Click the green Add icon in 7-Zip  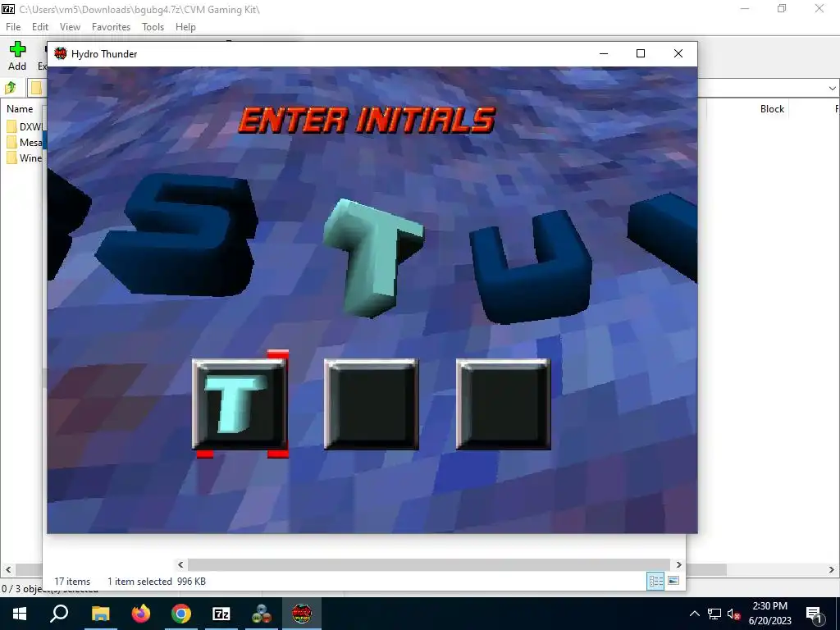(x=17, y=50)
